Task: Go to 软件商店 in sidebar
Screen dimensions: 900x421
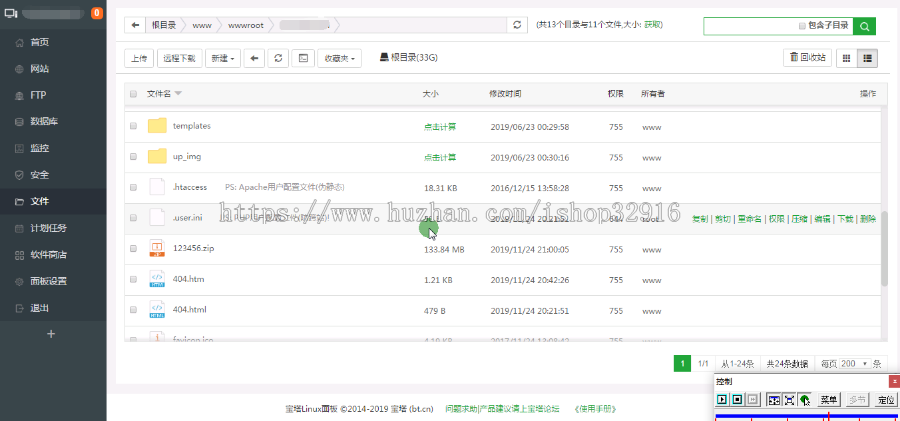Action: point(48,255)
